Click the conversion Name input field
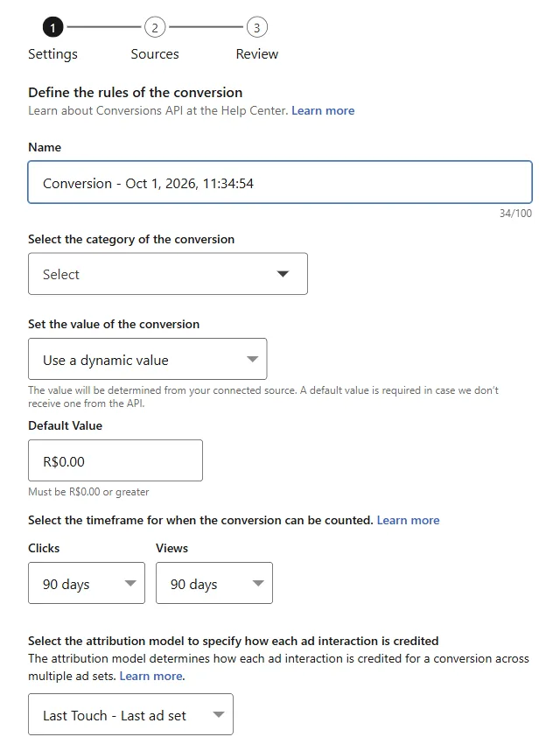This screenshot has height=744, width=560. point(280,182)
